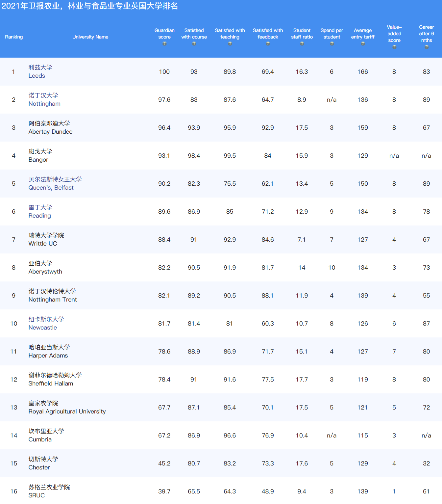Click the Career after 6 mths help icon
Viewport: 442px width, 504px height.
(427, 47)
